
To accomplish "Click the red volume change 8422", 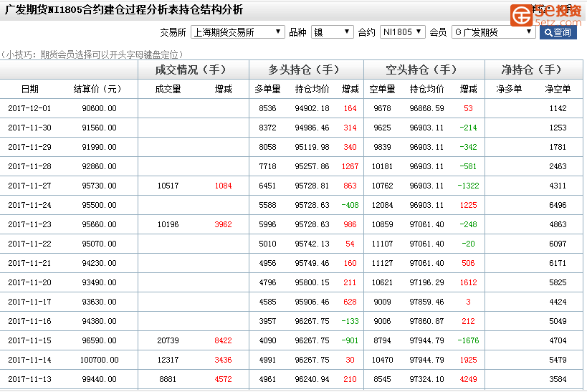I will pyautogui.click(x=223, y=340).
